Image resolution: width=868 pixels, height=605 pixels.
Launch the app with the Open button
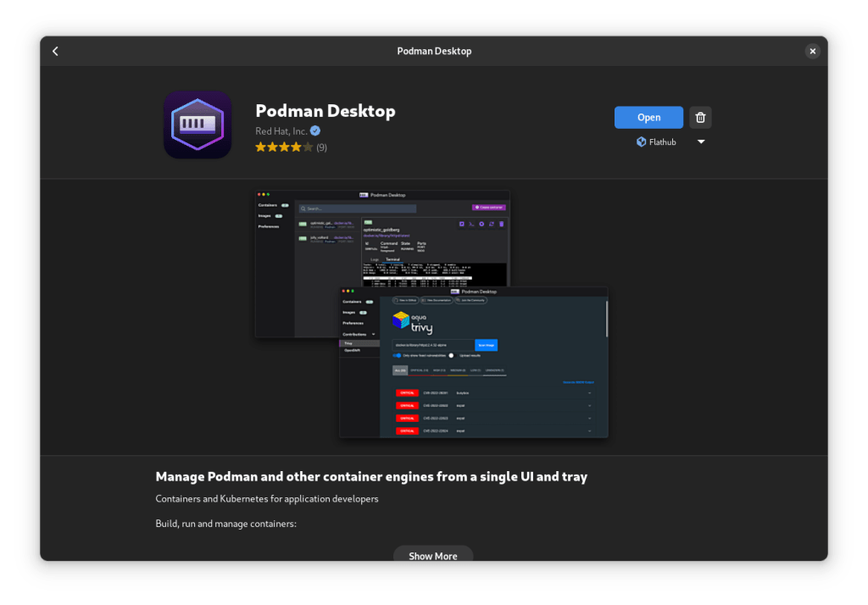pyautogui.click(x=648, y=118)
